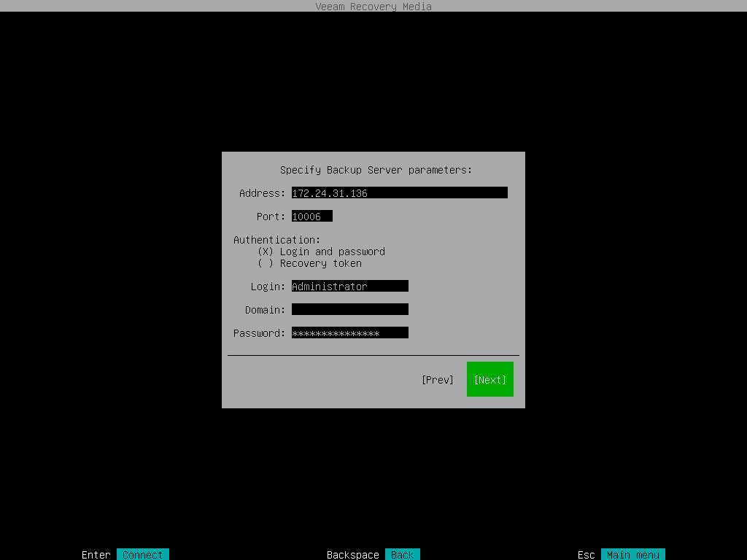Click the Login field with Administrator
The height and width of the screenshot is (560, 747).
point(349,286)
